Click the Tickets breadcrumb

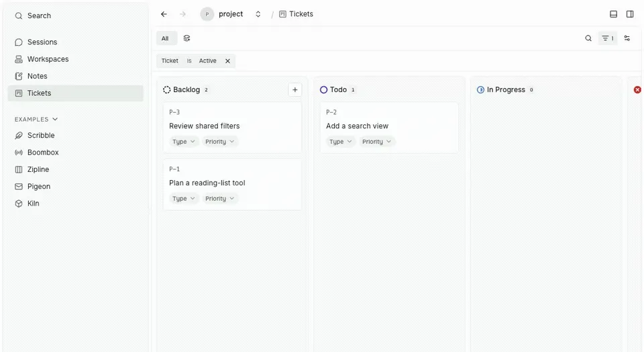pyautogui.click(x=296, y=14)
